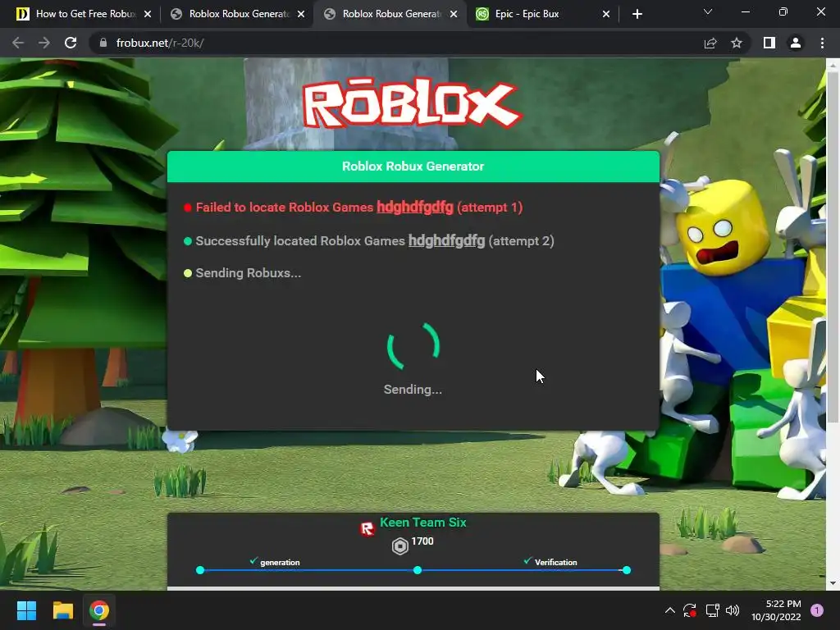Image resolution: width=840 pixels, height=630 pixels.
Task: Click the Robux hexagon coin icon
Action: point(400,546)
